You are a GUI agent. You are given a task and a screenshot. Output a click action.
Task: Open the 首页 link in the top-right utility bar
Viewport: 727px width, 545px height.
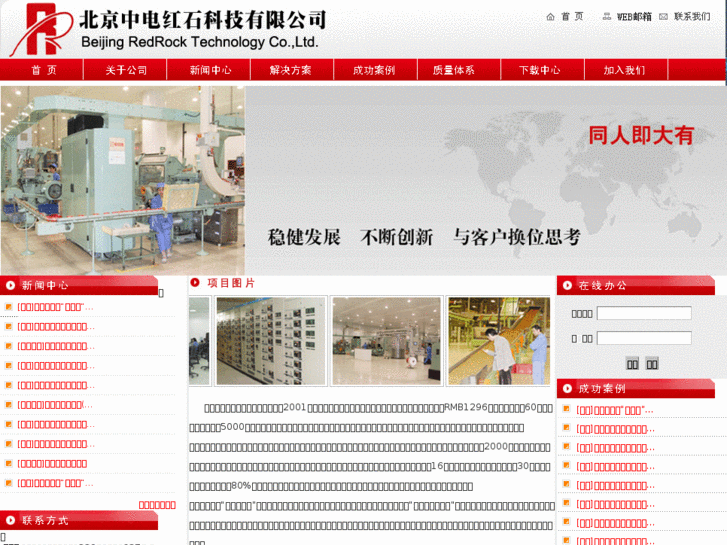tap(572, 17)
